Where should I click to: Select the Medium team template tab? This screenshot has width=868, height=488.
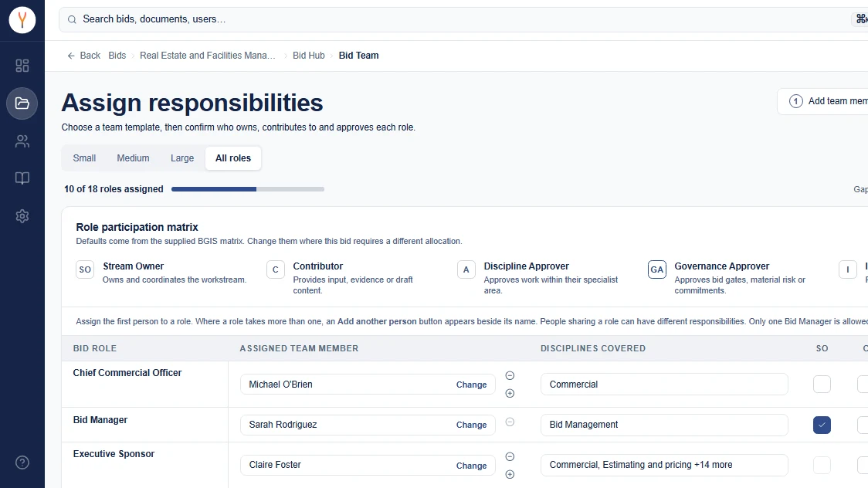click(133, 158)
